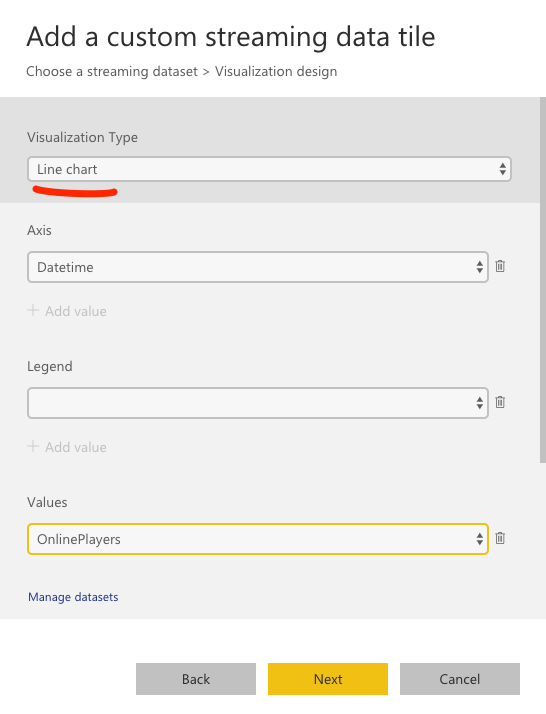The image size is (546, 714).
Task: Open the Values OnlinePlayers dropdown
Action: pyautogui.click(x=258, y=539)
